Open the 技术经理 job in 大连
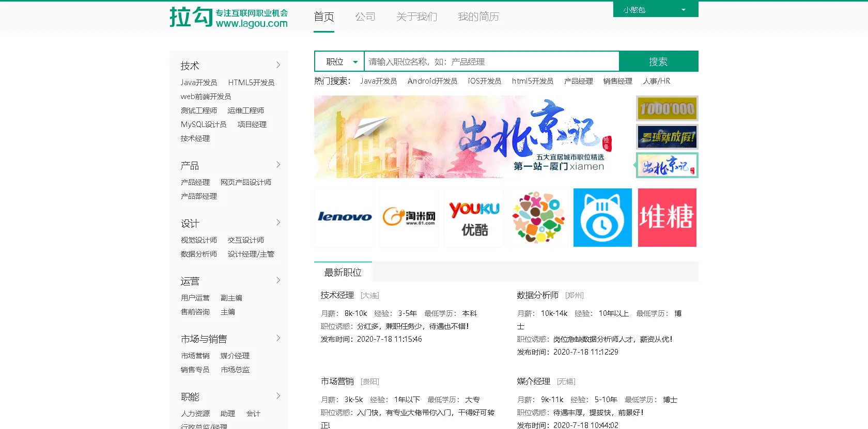The height and width of the screenshot is (429, 868). click(x=337, y=295)
